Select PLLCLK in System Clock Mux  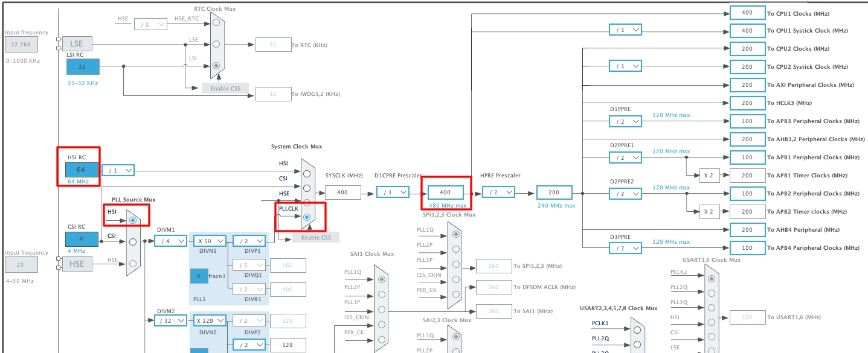point(307,217)
